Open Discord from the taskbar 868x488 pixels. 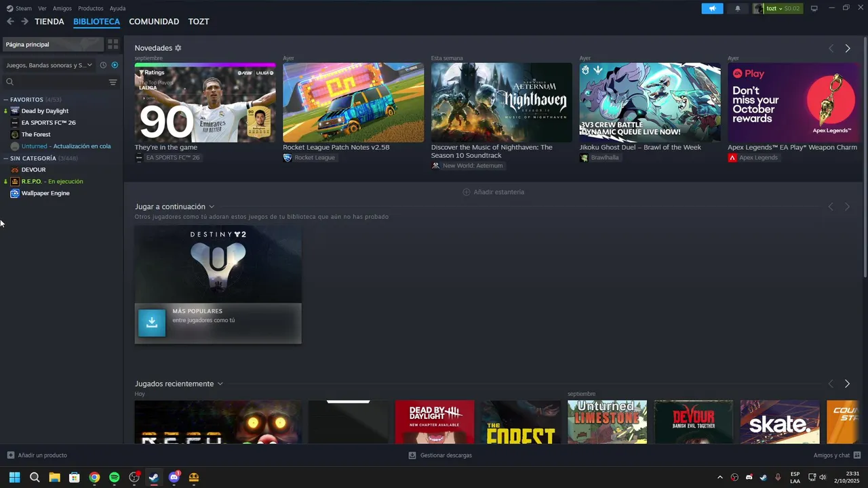(174, 477)
